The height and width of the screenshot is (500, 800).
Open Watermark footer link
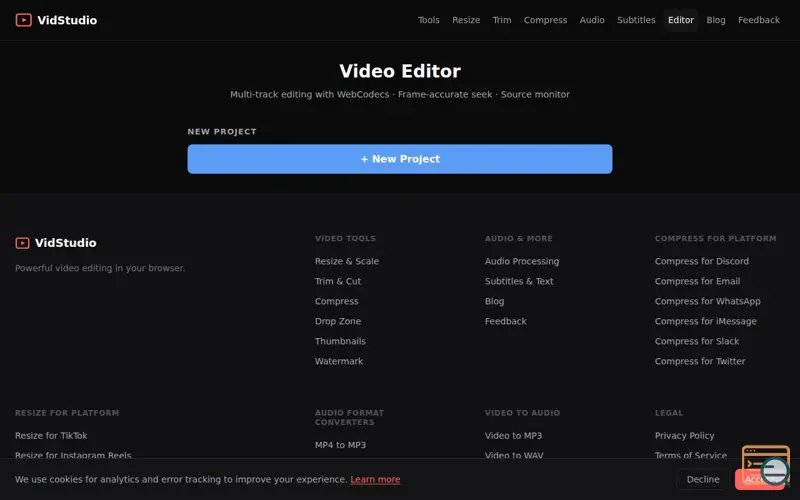pos(339,361)
